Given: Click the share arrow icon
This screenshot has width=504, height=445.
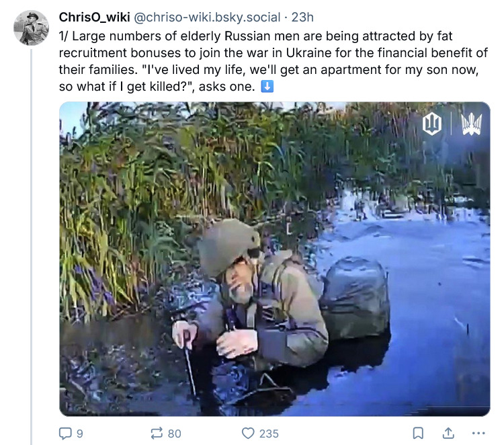Looking at the screenshot, I should (448, 434).
